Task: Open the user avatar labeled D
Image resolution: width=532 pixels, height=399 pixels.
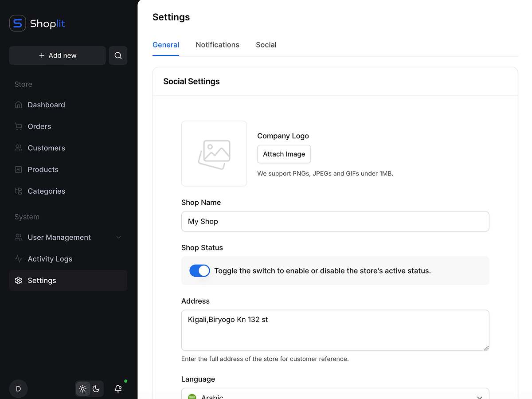Action: [18, 389]
